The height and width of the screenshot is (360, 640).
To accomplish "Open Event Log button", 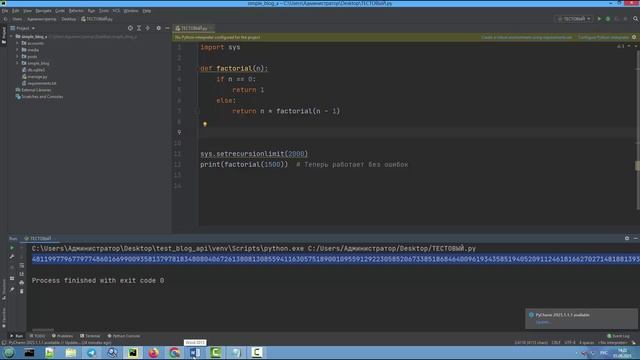I will (618, 336).
